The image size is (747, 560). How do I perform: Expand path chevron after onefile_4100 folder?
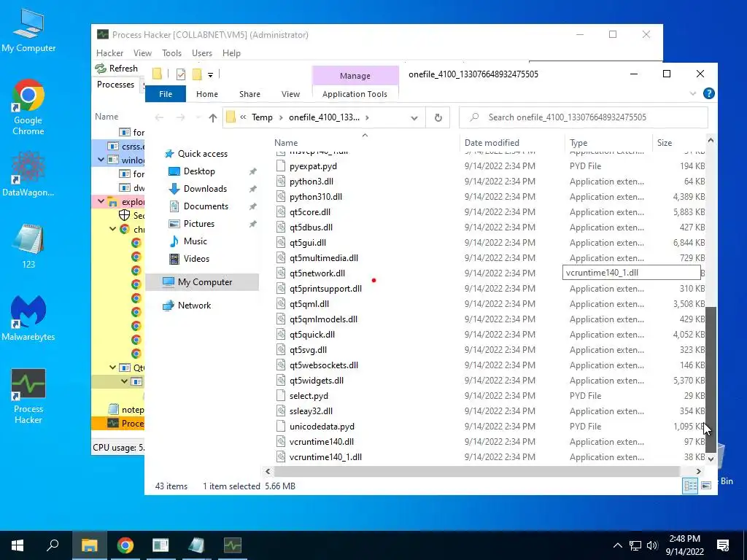[x=367, y=117]
